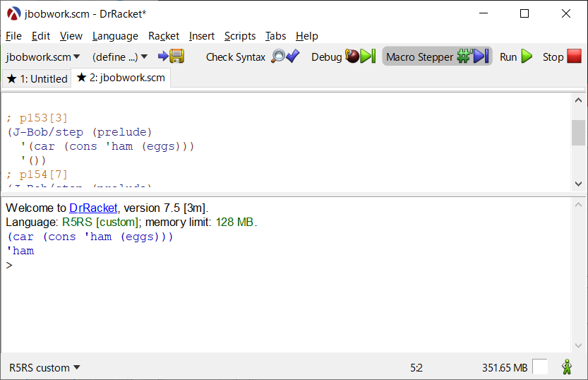
Task: Click the '5:2' cursor position indicator
Action: click(416, 367)
